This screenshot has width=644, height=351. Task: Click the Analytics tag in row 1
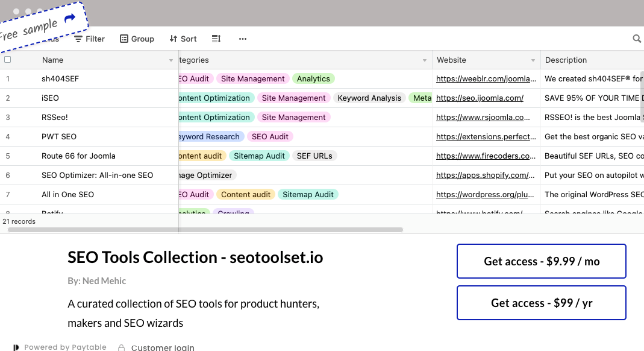[313, 78]
